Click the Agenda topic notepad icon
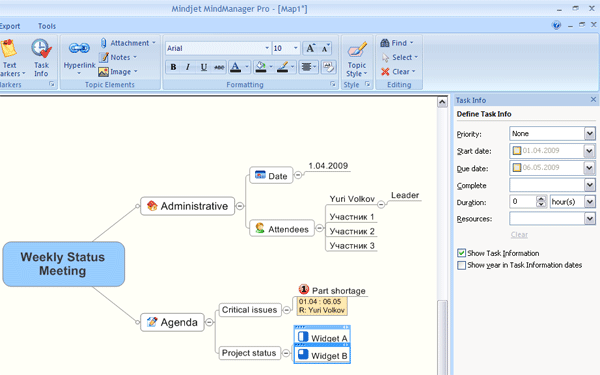600x375 pixels. [152, 321]
